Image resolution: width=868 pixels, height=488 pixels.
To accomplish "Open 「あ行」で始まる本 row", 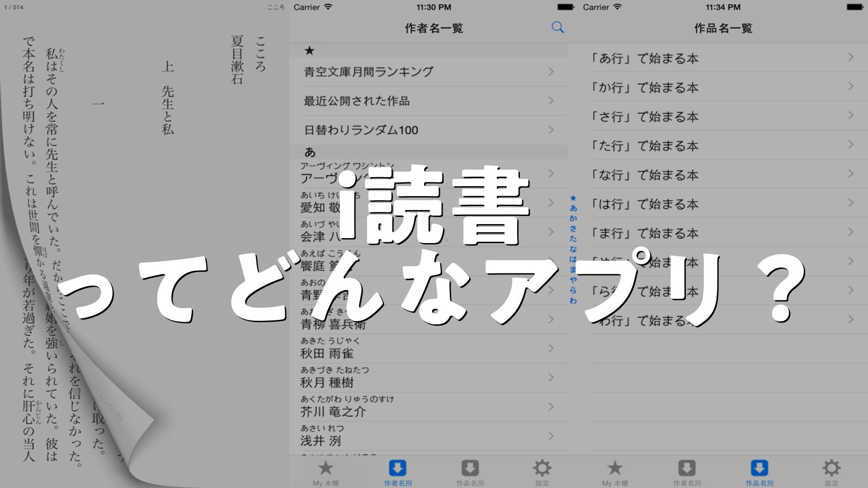I will click(x=723, y=57).
